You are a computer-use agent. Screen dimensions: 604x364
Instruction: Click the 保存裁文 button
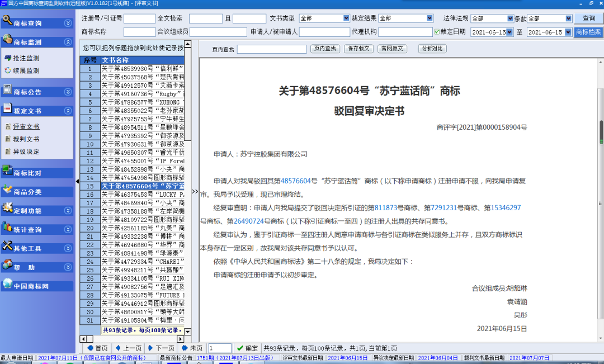(358, 49)
